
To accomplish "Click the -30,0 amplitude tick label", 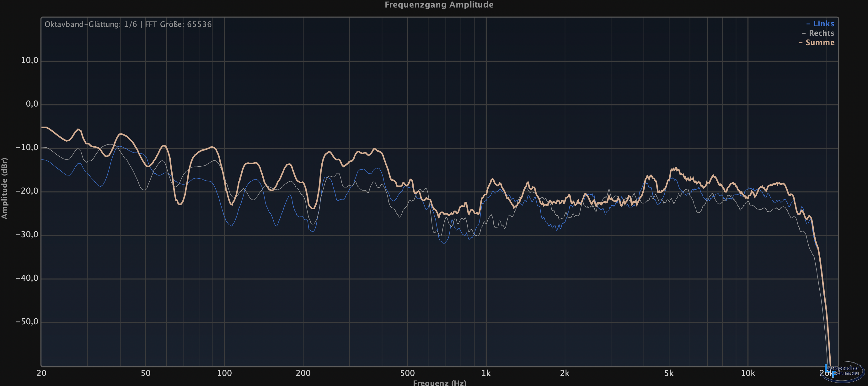I will coord(27,235).
